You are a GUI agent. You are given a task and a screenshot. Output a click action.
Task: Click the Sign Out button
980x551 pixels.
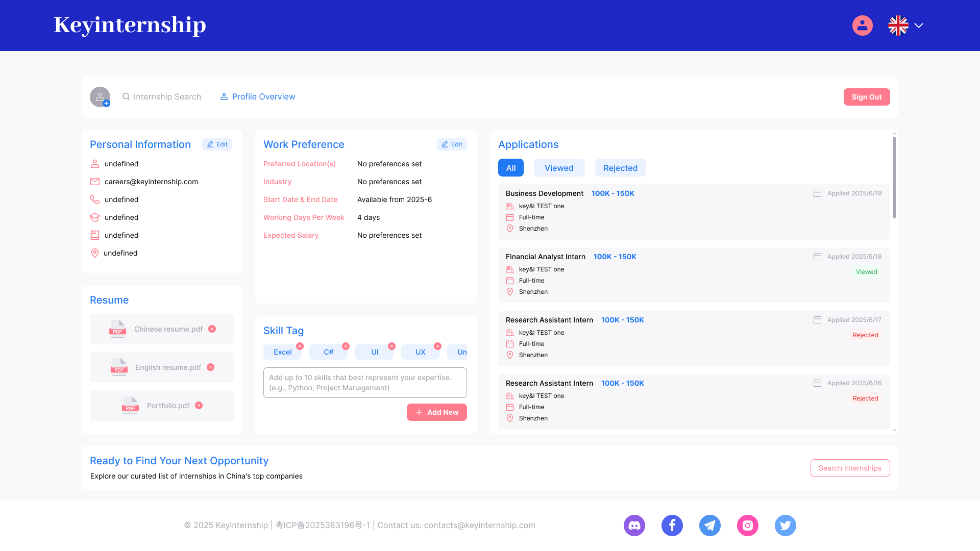(867, 96)
